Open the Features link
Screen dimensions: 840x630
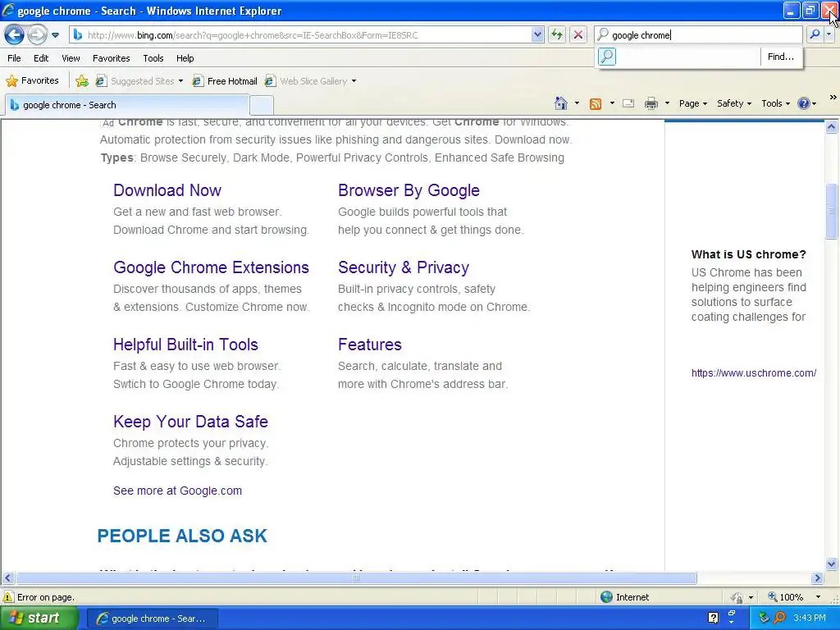coord(370,345)
